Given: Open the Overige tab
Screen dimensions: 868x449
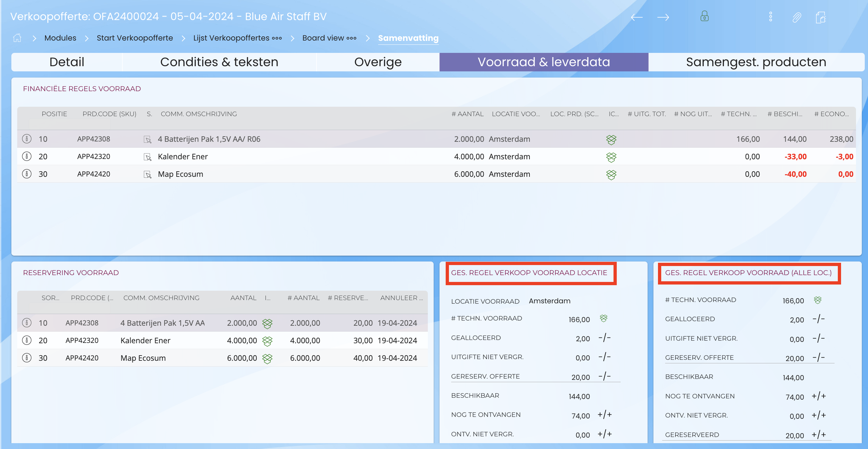Looking at the screenshot, I should tap(378, 62).
